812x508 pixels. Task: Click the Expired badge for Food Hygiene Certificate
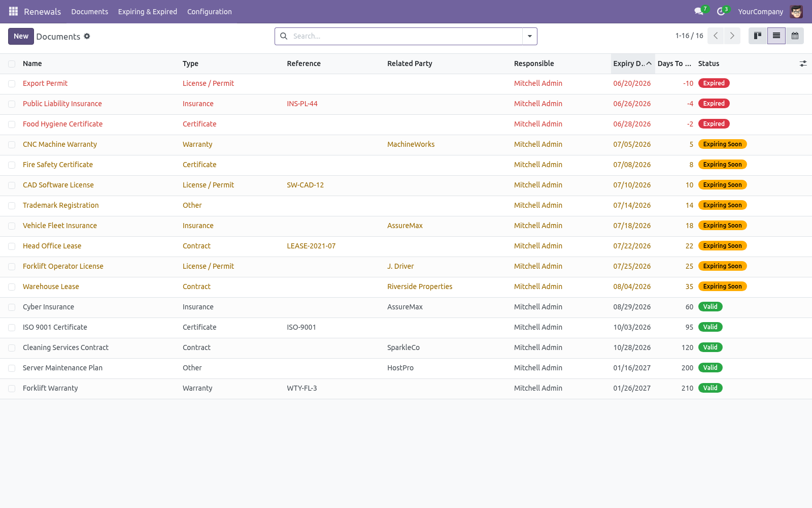click(x=714, y=124)
